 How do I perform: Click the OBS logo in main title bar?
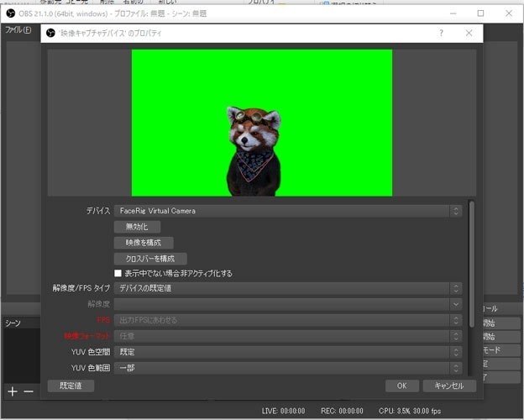11,13
